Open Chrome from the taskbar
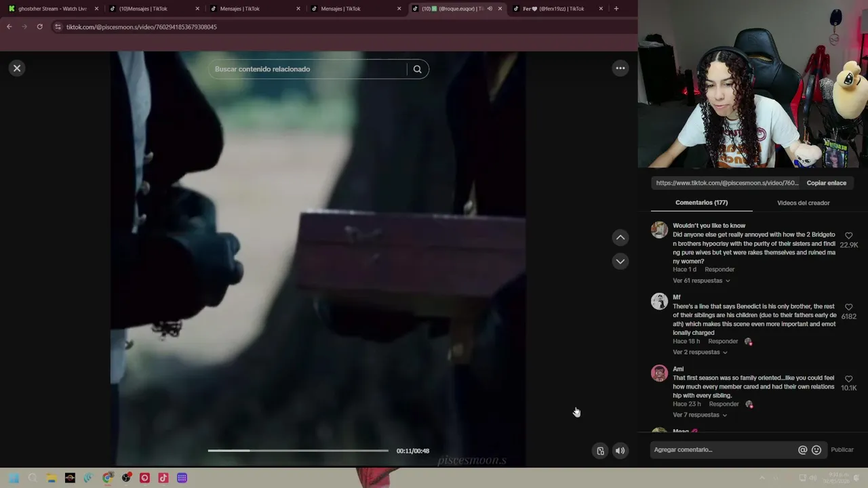The width and height of the screenshot is (868, 488). (107, 478)
